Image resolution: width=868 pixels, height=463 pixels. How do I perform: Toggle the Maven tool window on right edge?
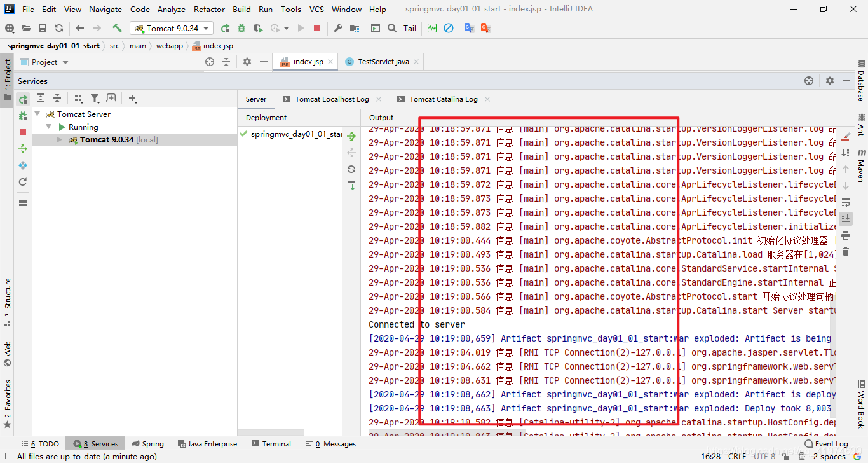[x=861, y=166]
